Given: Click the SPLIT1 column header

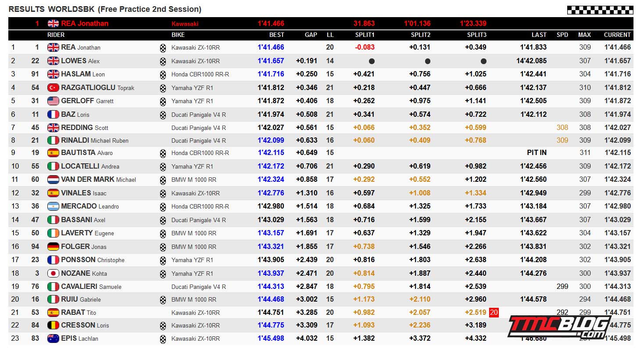Looking at the screenshot, I should point(365,35).
